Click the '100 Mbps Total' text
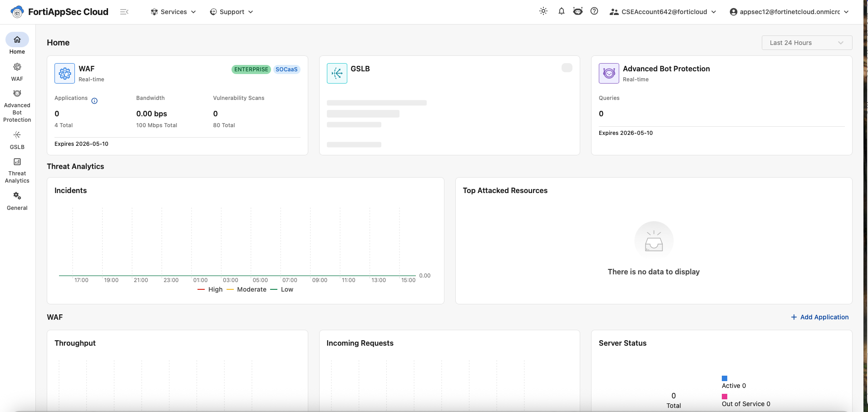 157,125
